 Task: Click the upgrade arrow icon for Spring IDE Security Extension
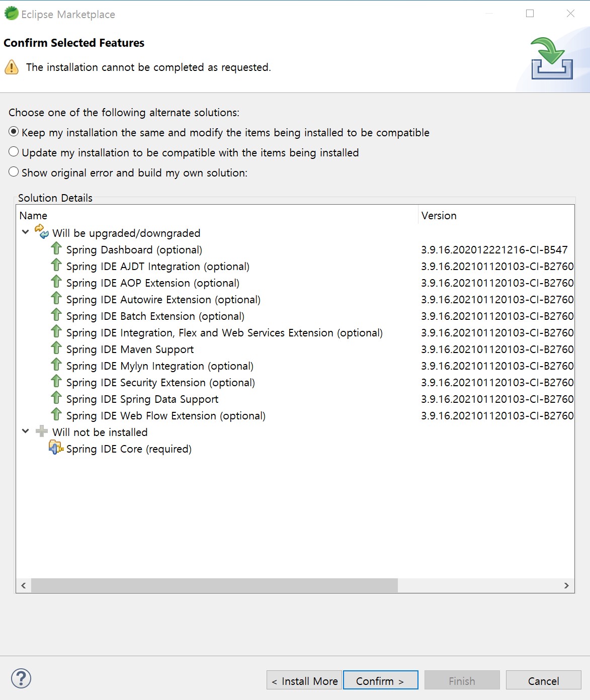coord(56,381)
